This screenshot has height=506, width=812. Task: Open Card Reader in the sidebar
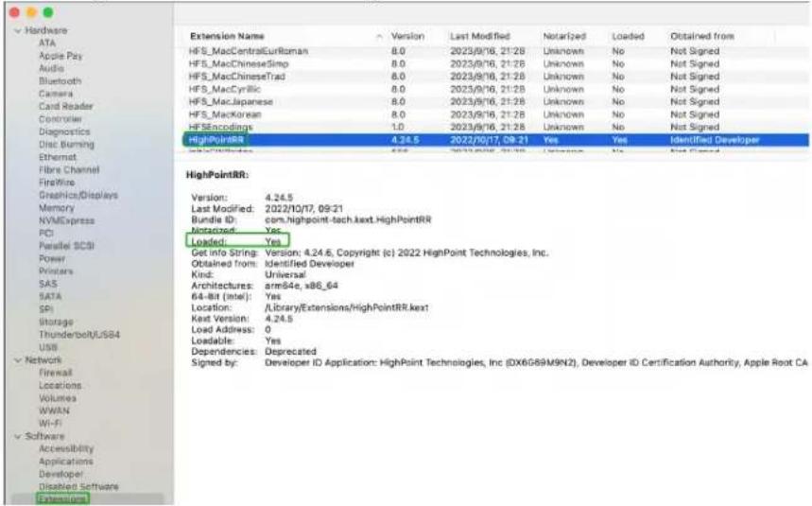pyautogui.click(x=66, y=107)
